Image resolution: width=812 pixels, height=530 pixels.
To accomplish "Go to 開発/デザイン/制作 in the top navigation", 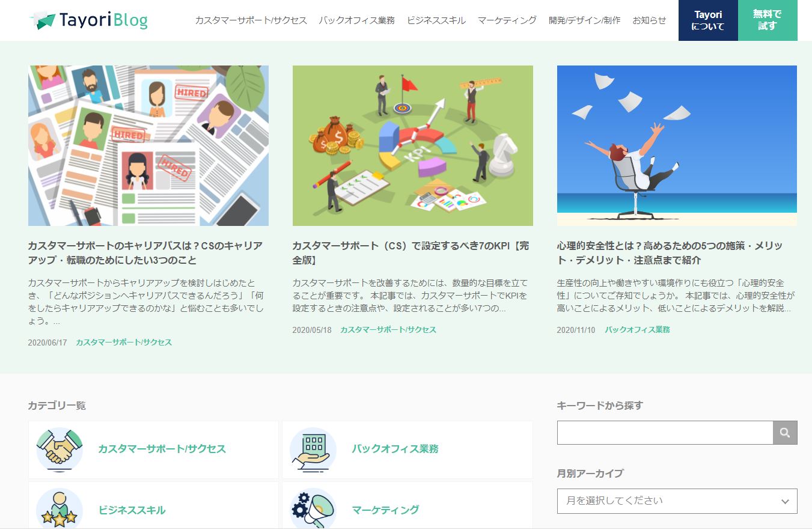I will coord(585,20).
